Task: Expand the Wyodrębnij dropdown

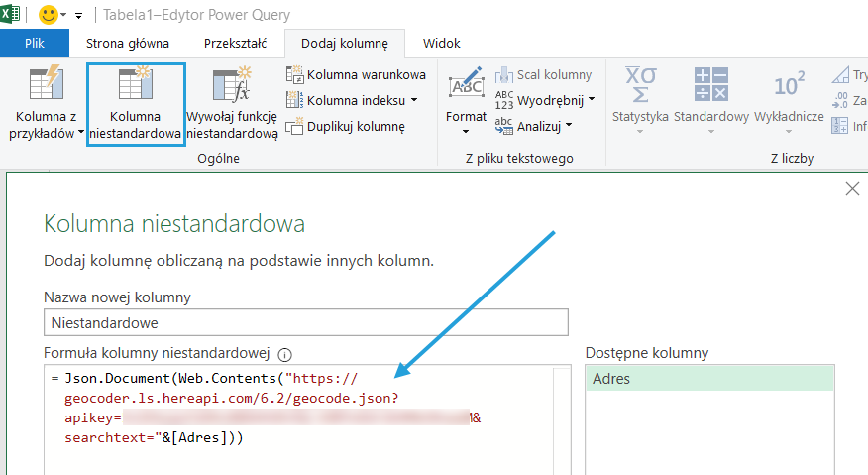Action: click(x=592, y=100)
